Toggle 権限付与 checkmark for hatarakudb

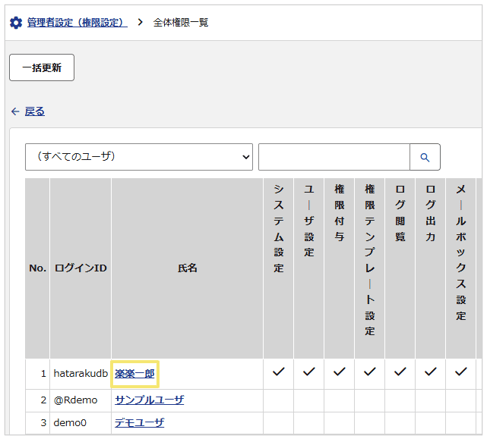(x=339, y=372)
